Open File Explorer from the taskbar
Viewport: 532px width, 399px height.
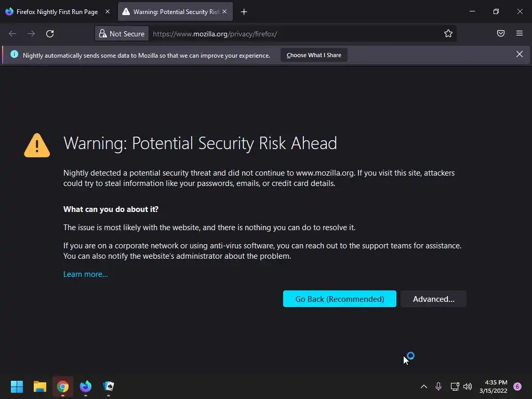39,387
